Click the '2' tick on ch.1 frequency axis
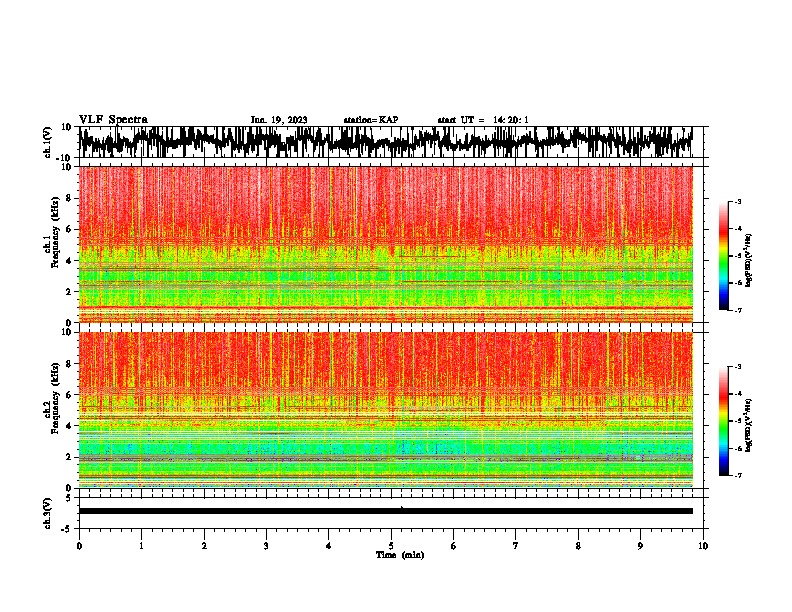 [x=70, y=292]
